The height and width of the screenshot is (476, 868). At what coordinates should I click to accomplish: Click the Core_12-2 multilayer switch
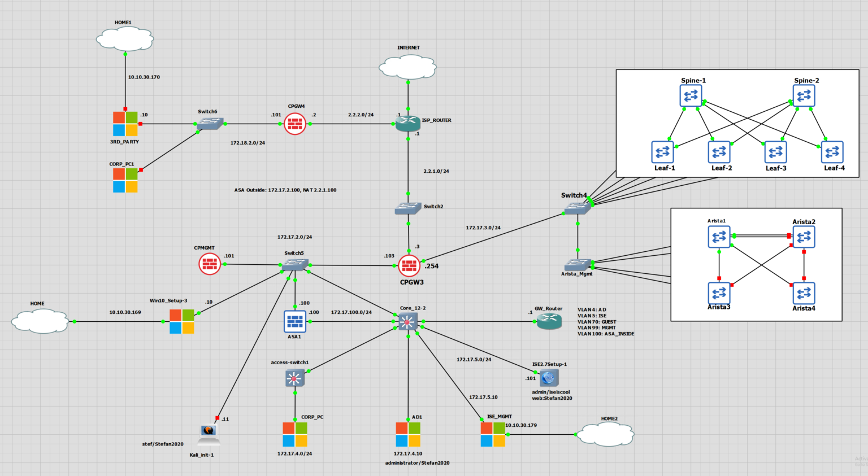(407, 322)
